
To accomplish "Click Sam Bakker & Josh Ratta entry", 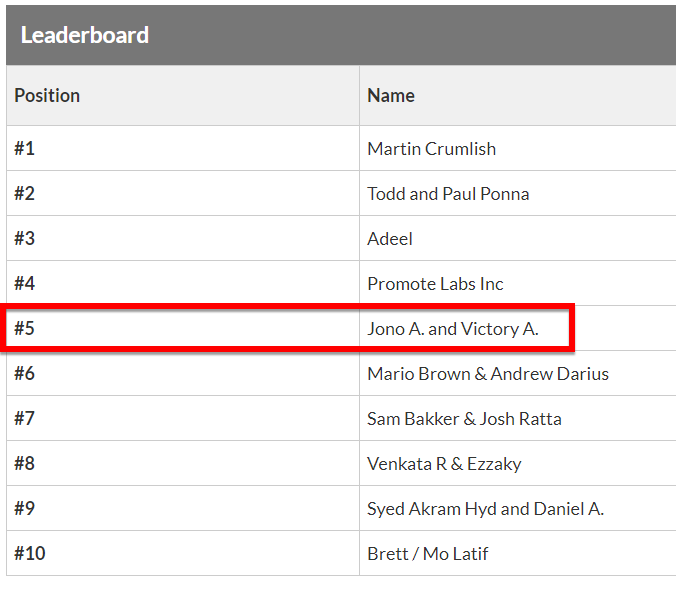I will tap(464, 419).
